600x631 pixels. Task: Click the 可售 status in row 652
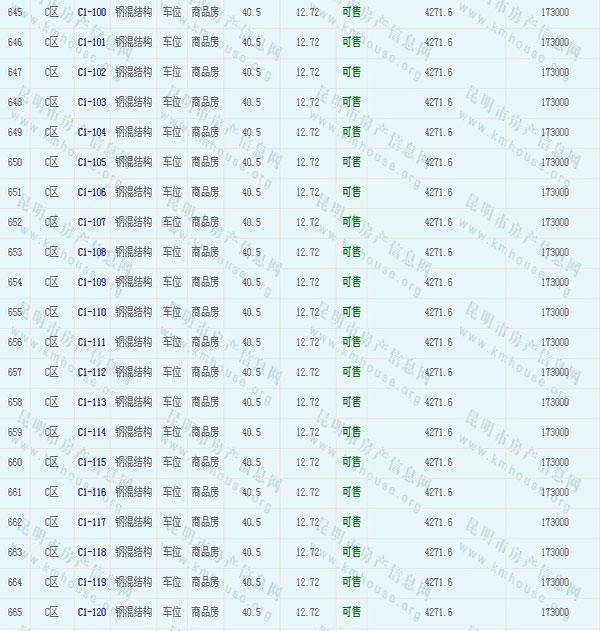pos(351,222)
